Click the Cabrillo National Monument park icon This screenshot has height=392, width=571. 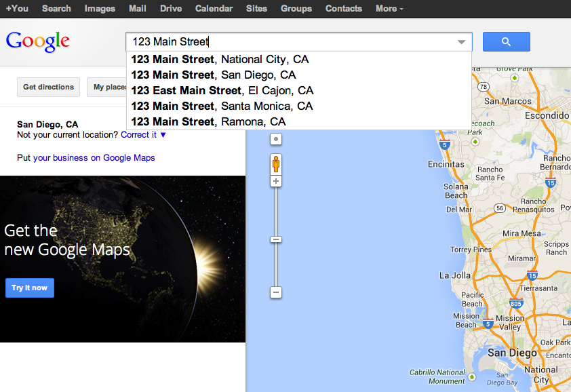(472, 376)
